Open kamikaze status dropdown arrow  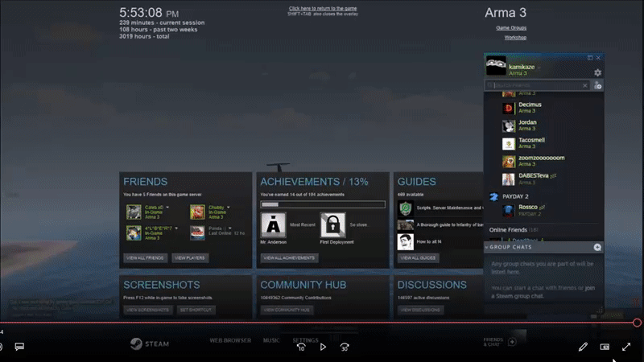tap(539, 68)
